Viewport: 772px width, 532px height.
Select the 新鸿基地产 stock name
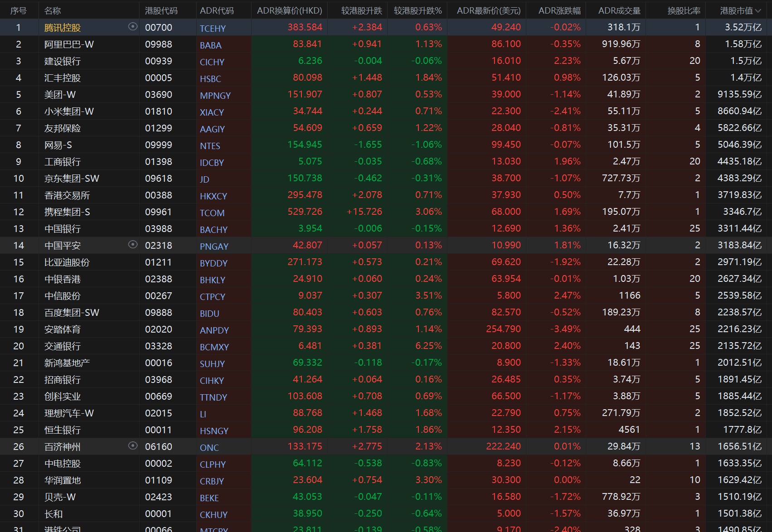[67, 363]
